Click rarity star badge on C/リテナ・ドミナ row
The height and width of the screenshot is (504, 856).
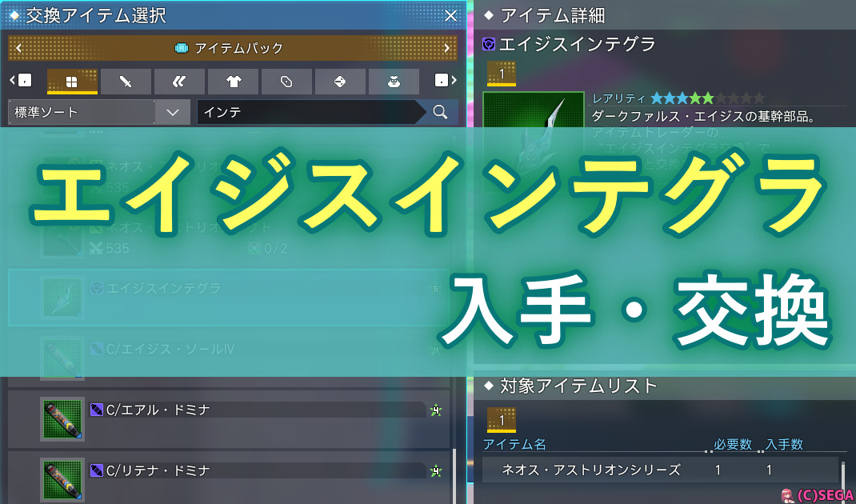pos(435,470)
